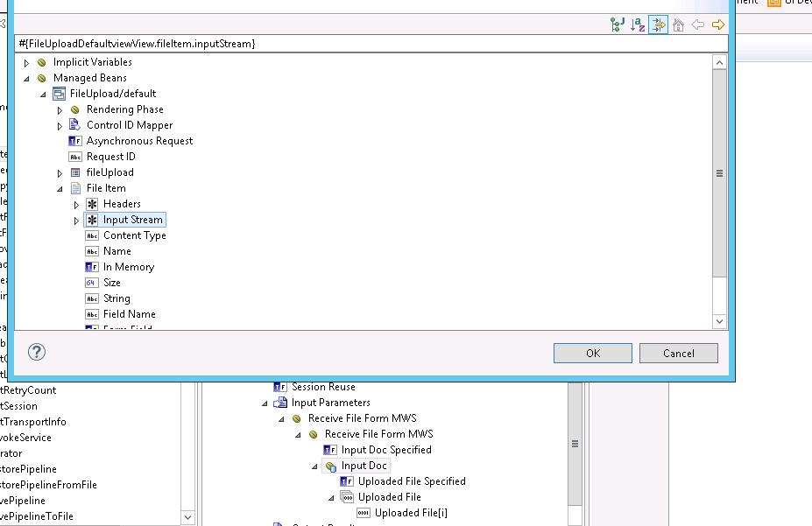812x526 pixels.
Task: Click the Input Stream asterisk icon
Action: tap(92, 220)
